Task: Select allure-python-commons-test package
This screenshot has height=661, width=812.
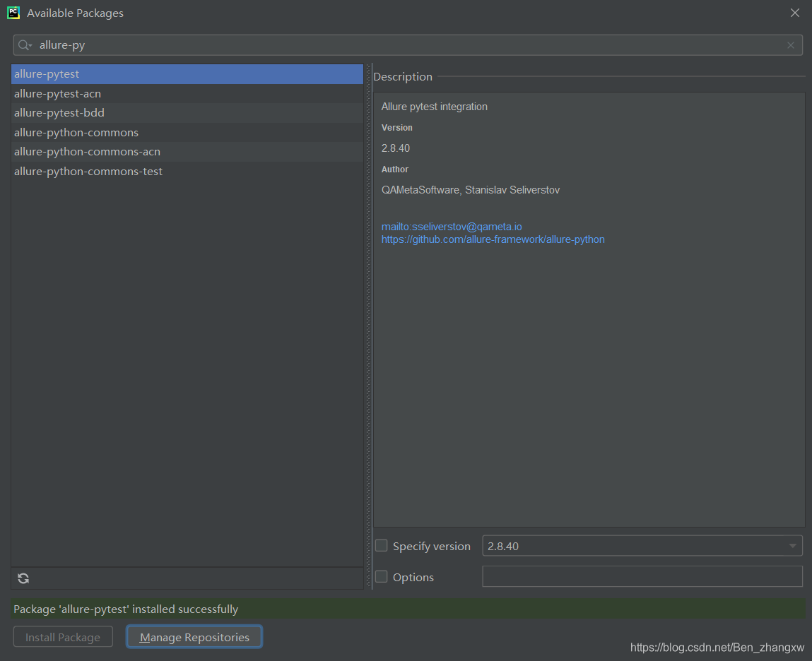Action: (187, 172)
